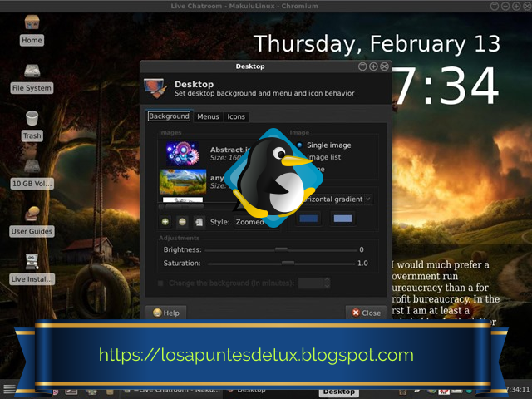Click the large 7:34 desktop clock
Screen dimensions: 532x399
(x=446, y=86)
